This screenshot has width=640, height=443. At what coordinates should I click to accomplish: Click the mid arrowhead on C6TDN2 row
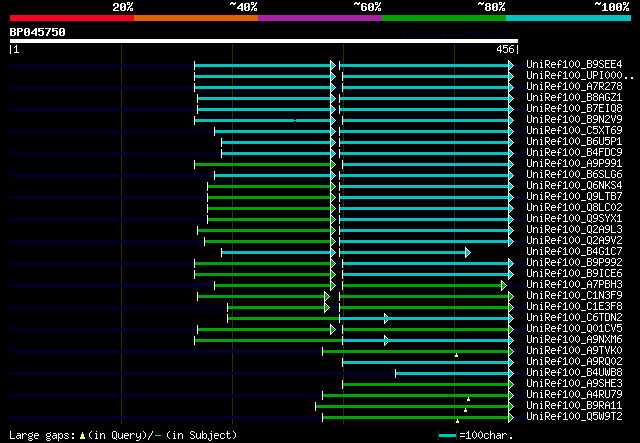(x=386, y=318)
